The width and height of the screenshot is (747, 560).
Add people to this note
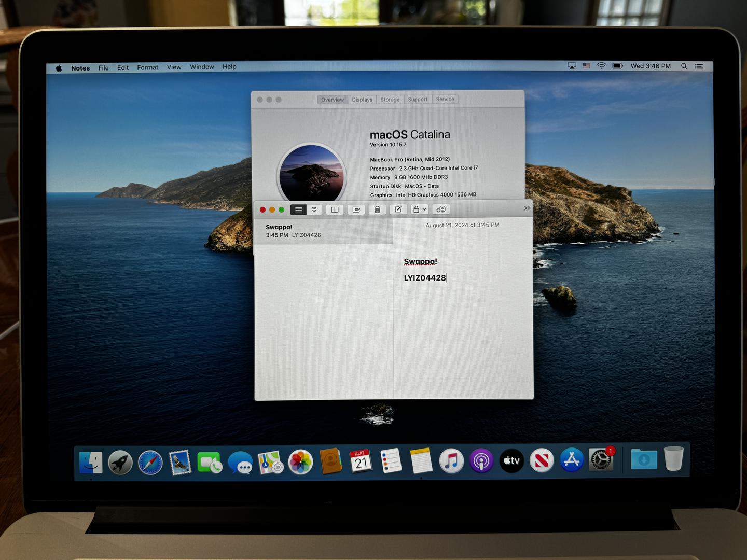441,209
